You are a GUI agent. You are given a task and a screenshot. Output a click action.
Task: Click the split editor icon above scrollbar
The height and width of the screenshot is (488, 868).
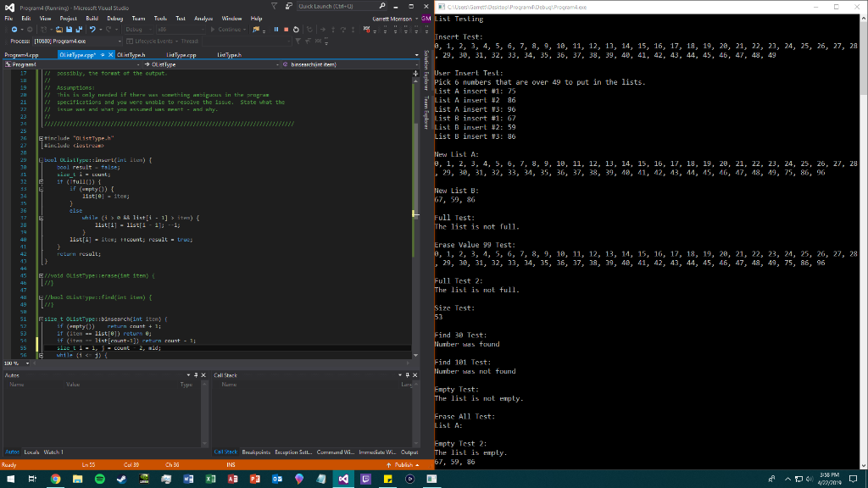coord(415,73)
